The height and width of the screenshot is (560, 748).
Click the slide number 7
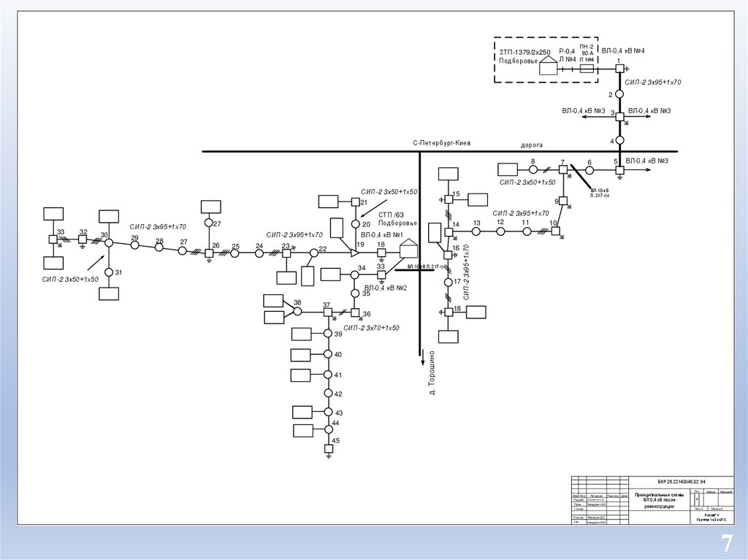(x=727, y=543)
